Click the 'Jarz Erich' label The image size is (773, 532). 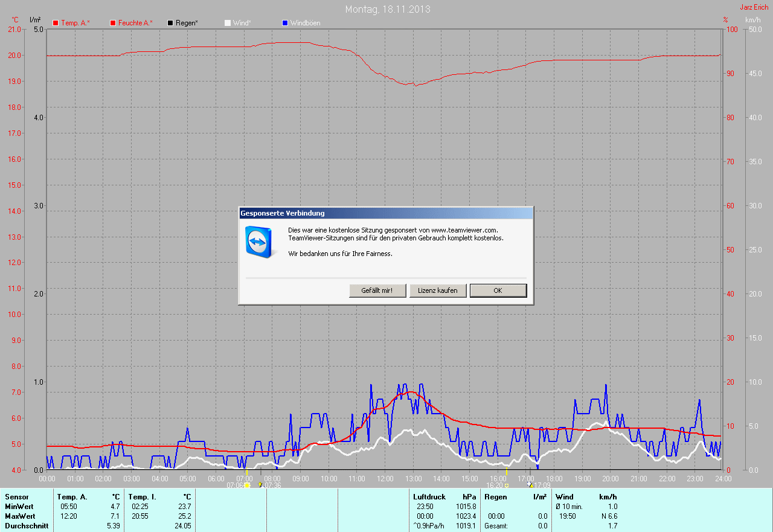754,7
